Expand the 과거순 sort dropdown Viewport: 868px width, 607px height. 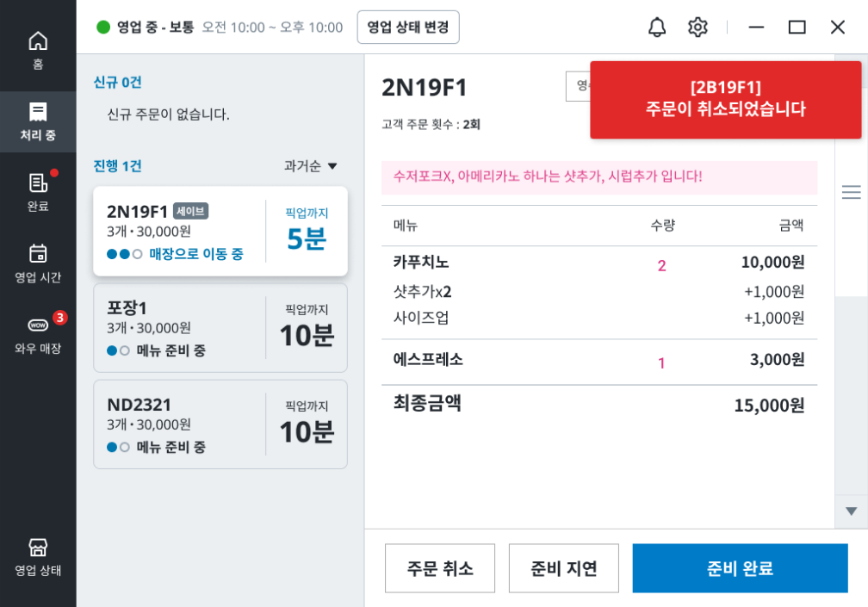pos(311,166)
